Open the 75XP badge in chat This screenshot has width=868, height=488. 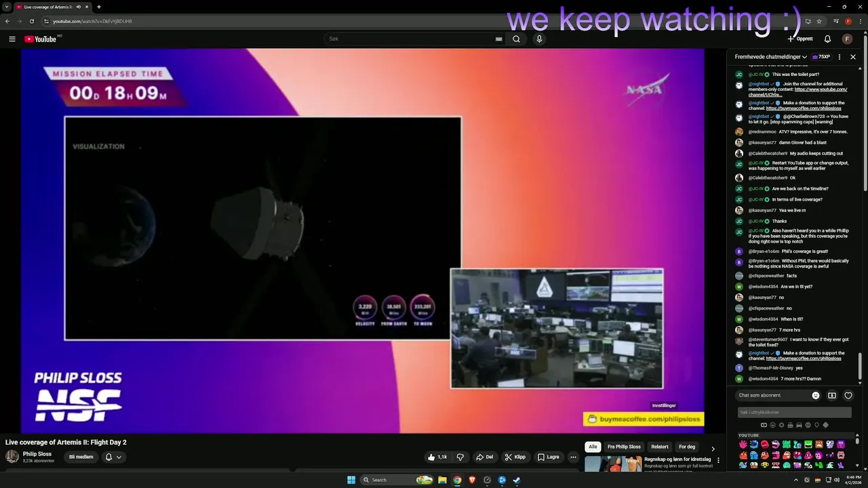tap(821, 57)
